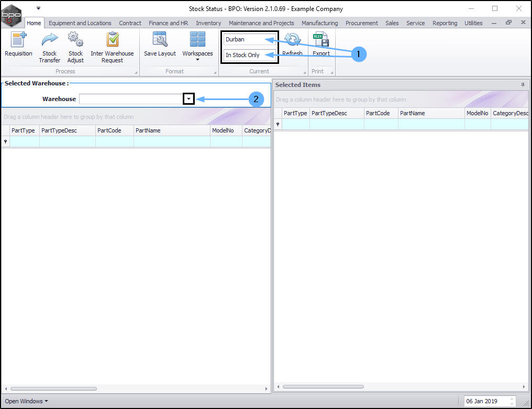This screenshot has height=409, width=532.
Task: Click the Selected Items filter row icon
Action: [x=278, y=124]
